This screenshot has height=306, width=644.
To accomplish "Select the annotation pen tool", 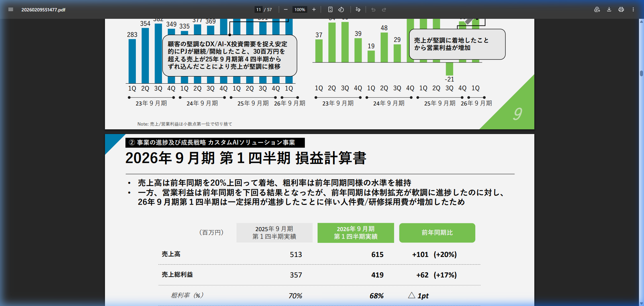I will coord(358,9).
